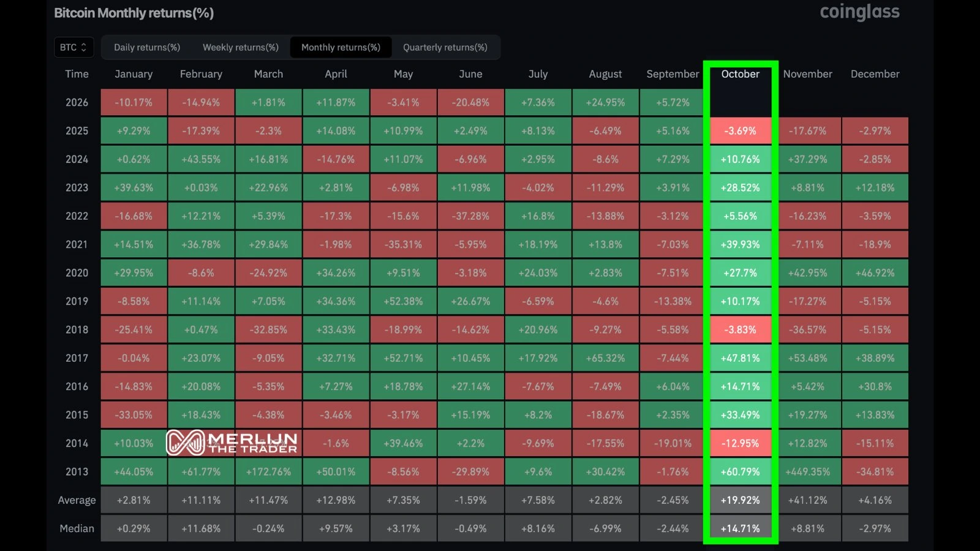Click the January column header
The image size is (980, 551).
(134, 74)
